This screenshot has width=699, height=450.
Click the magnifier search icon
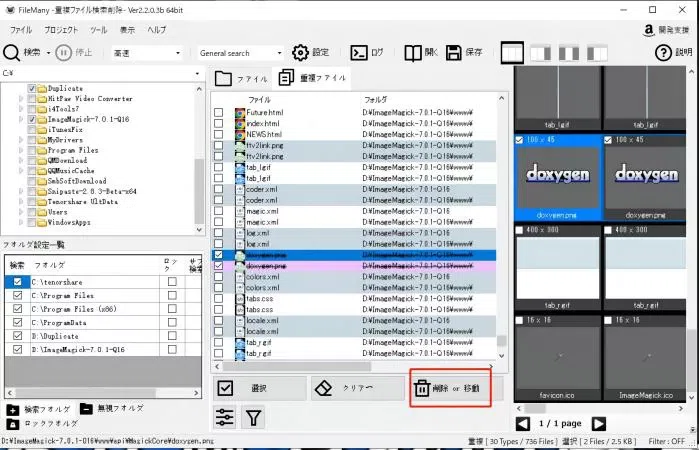[11, 53]
